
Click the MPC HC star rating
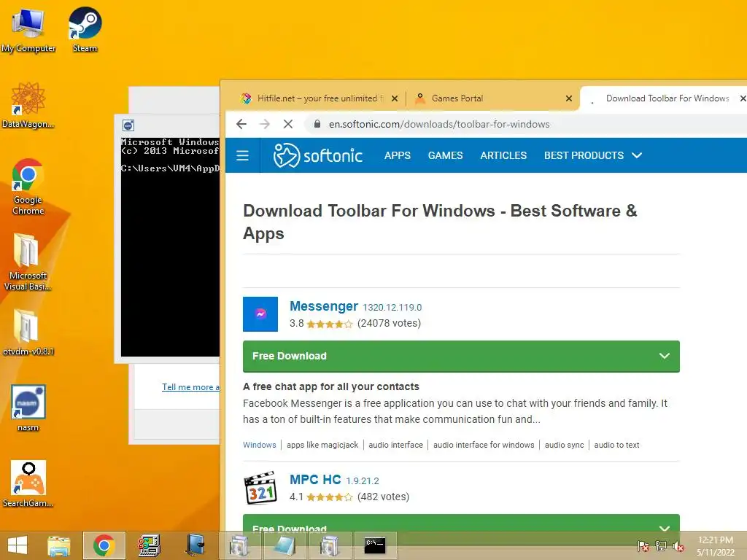[x=330, y=497]
